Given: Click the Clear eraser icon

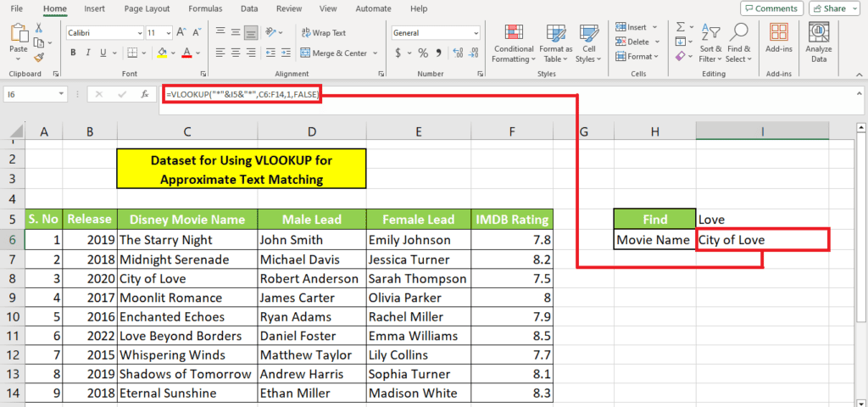Looking at the screenshot, I should pos(681,57).
